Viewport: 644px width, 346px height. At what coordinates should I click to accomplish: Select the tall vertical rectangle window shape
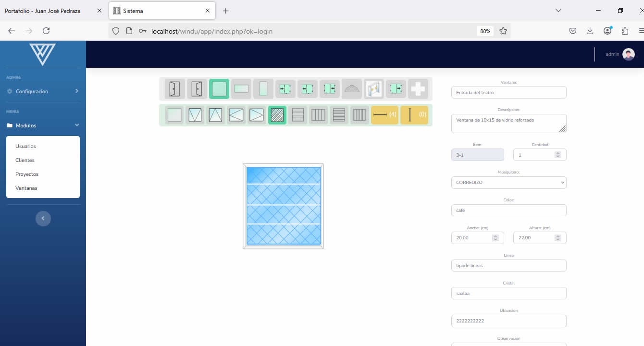263,89
